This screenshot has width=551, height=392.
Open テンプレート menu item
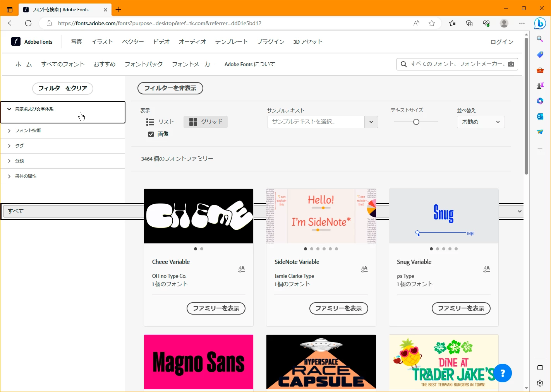point(232,42)
